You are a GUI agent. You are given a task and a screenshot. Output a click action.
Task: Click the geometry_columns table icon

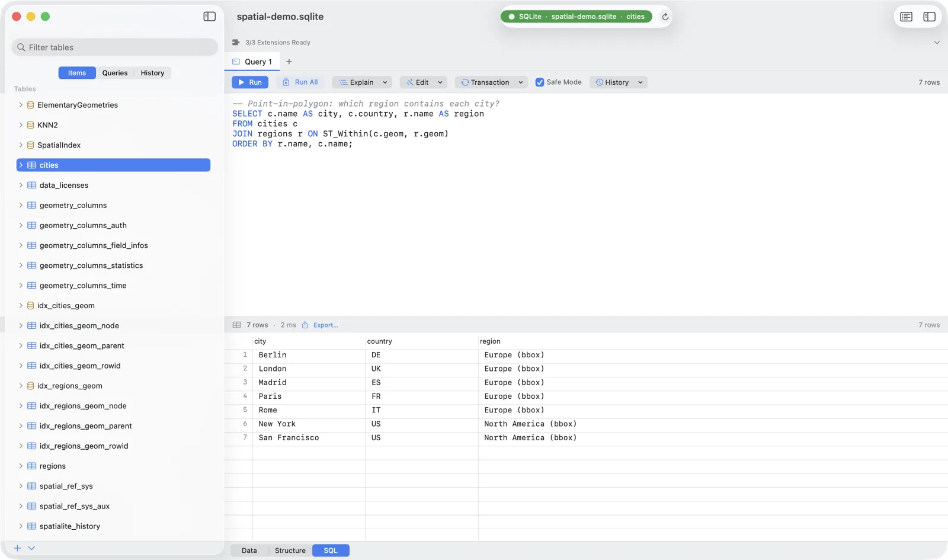(32, 206)
